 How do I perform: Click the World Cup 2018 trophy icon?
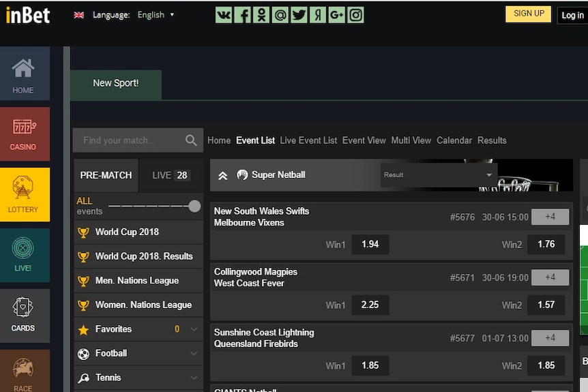pyautogui.click(x=83, y=232)
